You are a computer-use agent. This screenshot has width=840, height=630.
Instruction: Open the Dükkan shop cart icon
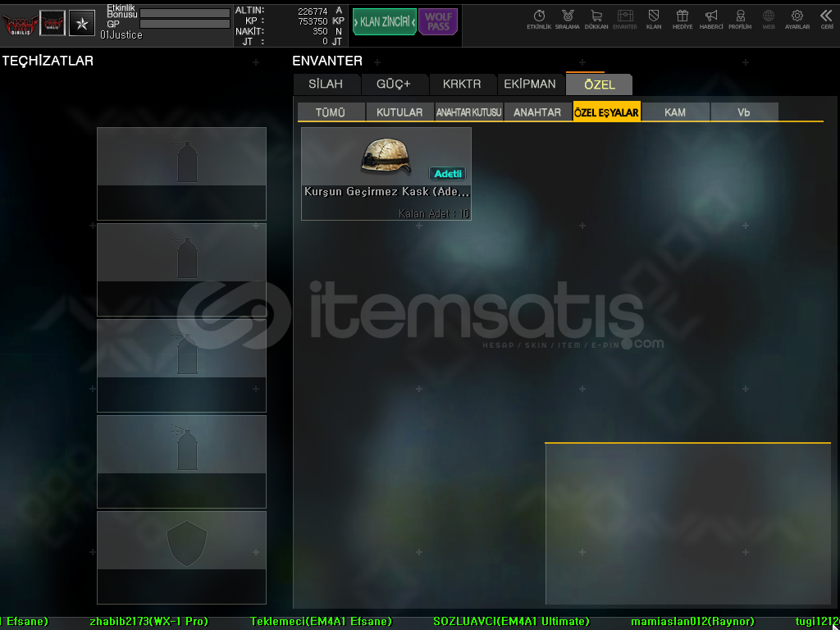click(x=596, y=20)
